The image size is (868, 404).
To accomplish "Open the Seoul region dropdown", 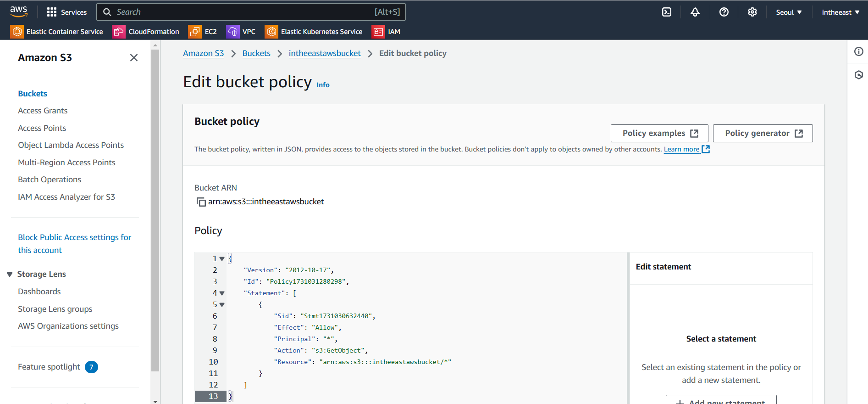I will tap(789, 12).
